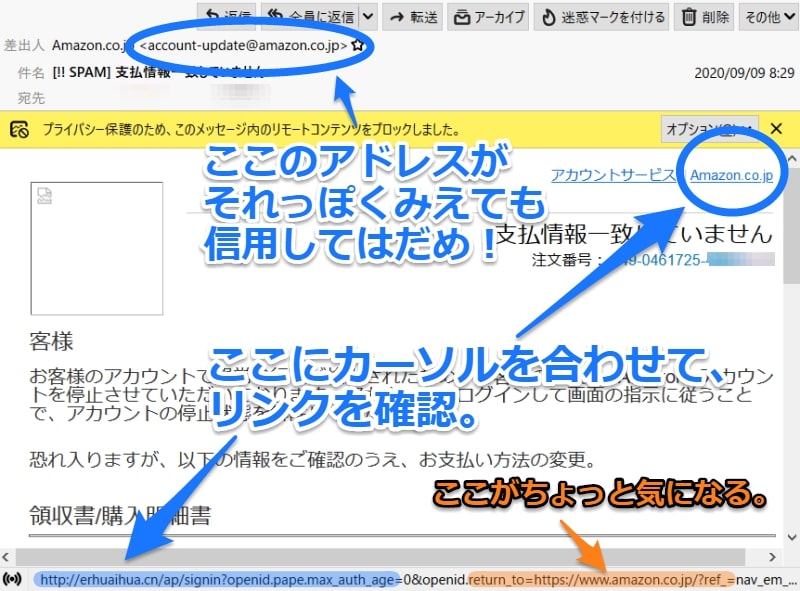Delete the email with 削除 button
The image size is (800, 591).
(707, 16)
